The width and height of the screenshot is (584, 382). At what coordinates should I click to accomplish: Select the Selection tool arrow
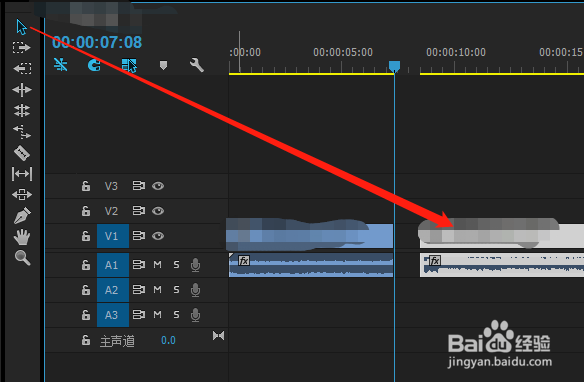click(21, 27)
